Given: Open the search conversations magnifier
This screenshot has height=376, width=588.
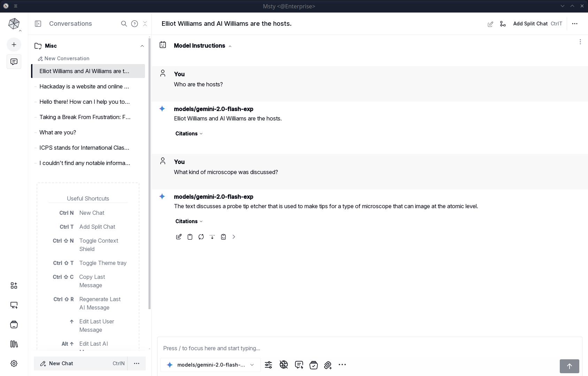Looking at the screenshot, I should (x=124, y=24).
